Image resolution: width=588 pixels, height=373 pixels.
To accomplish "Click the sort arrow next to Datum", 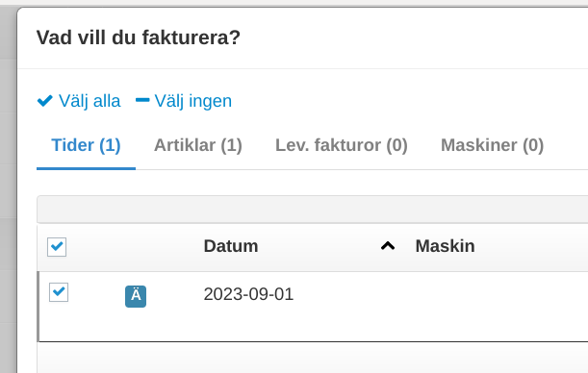I will [388, 246].
